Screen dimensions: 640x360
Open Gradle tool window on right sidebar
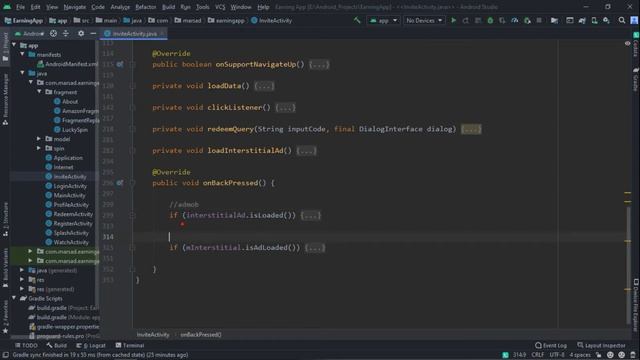[x=636, y=80]
